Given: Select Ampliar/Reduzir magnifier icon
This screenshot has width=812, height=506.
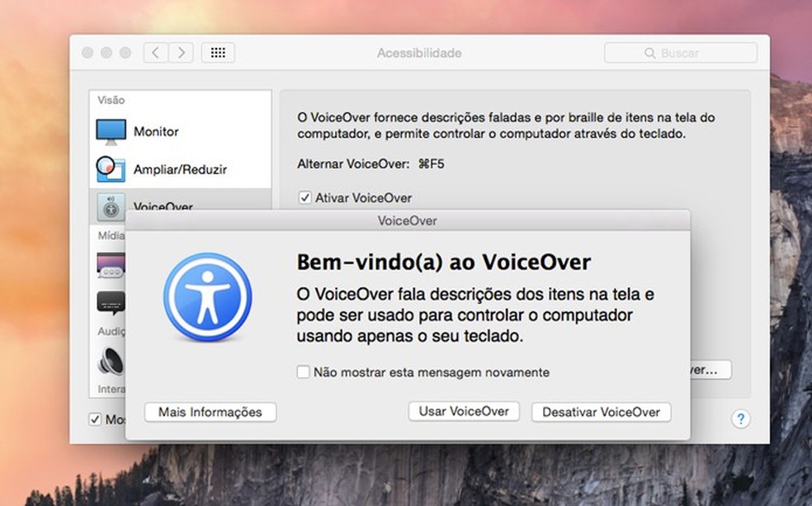Looking at the screenshot, I should [111, 169].
